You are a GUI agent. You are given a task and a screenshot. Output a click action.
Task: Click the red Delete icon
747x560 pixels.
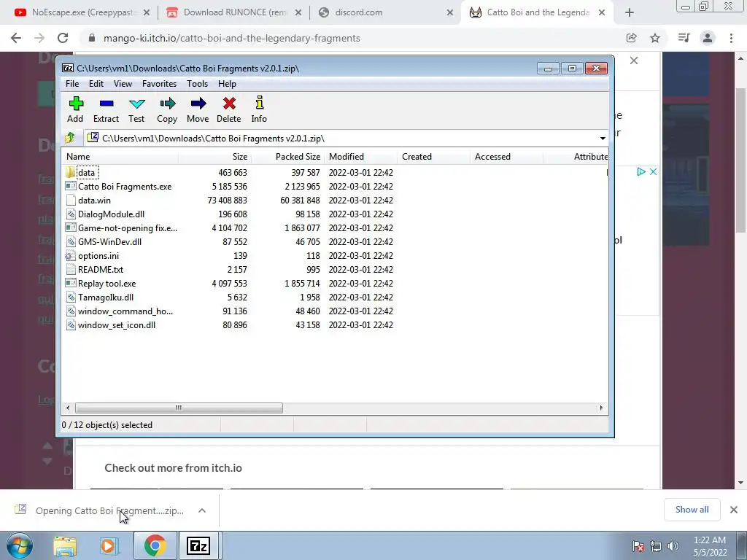click(x=229, y=104)
